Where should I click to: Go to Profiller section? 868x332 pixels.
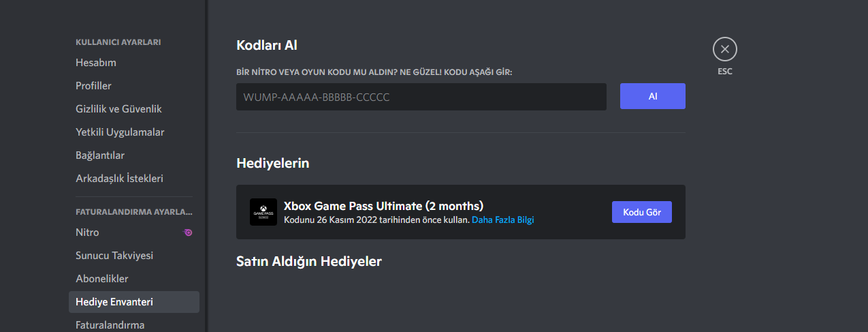pyautogui.click(x=93, y=86)
